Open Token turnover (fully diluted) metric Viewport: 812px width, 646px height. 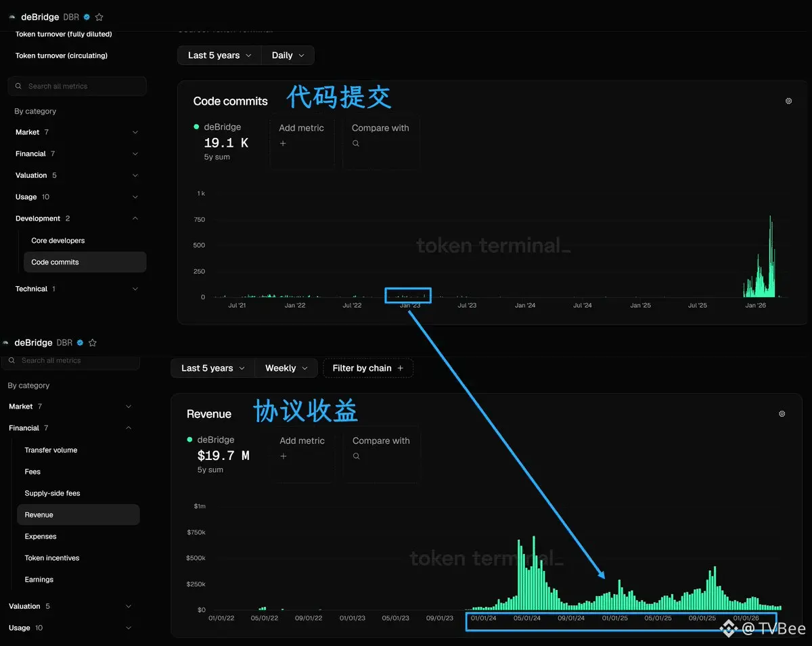(x=64, y=34)
